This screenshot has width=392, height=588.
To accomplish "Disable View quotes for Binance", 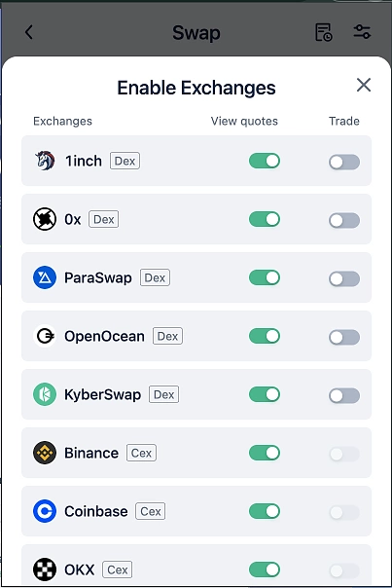I will tap(265, 453).
